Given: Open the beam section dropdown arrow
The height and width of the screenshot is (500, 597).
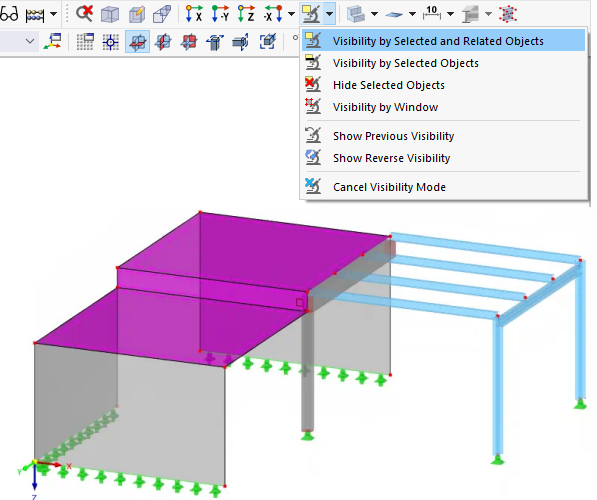Looking at the screenshot, I should click(x=488, y=14).
